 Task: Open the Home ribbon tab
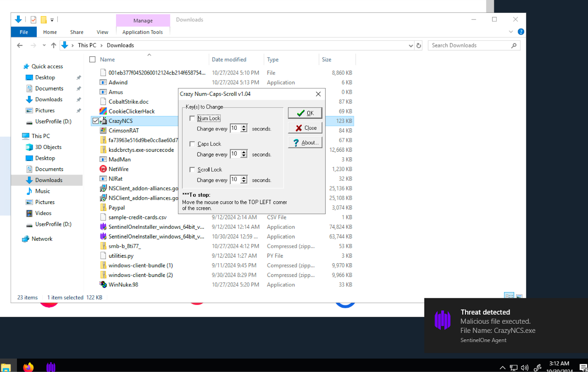(x=50, y=32)
